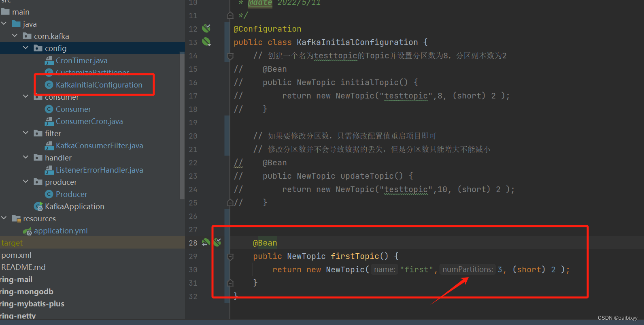The width and height of the screenshot is (644, 325).
Task: Click Spring bean gutter icon on line 13
Action: point(206,42)
